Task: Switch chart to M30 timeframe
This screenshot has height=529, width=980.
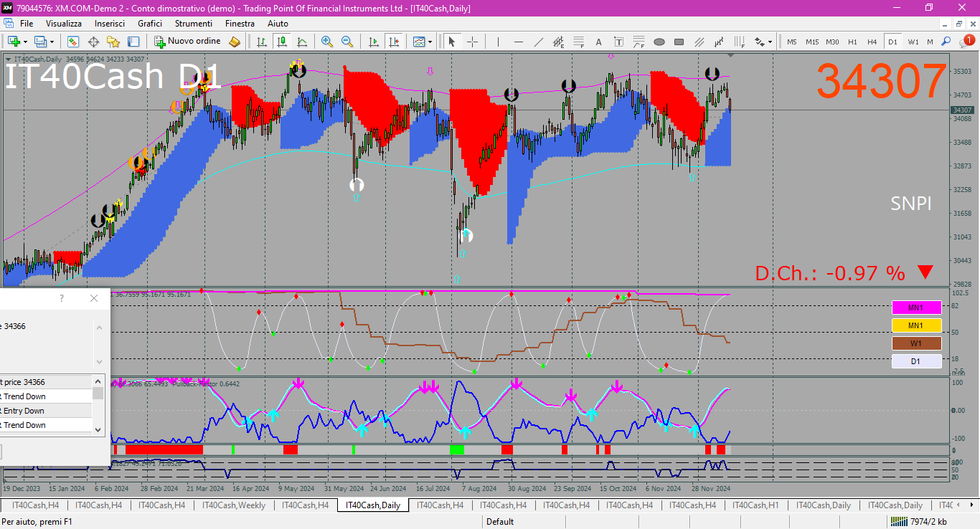Action: [832, 42]
